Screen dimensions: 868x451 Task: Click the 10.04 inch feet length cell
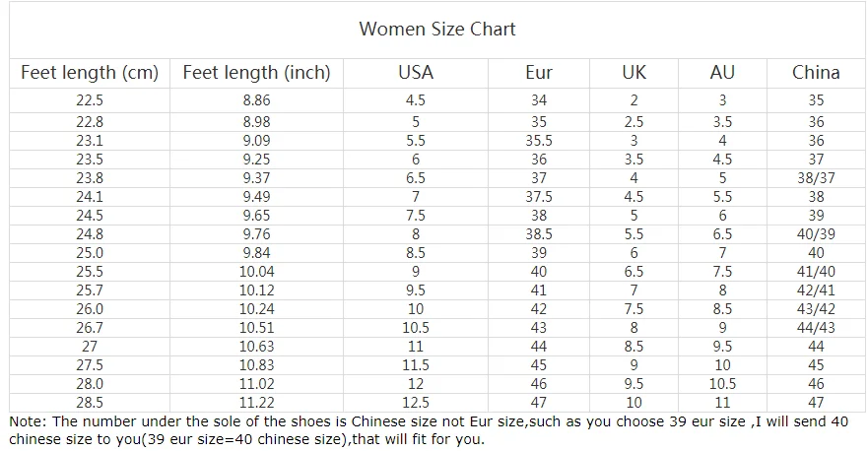256,272
